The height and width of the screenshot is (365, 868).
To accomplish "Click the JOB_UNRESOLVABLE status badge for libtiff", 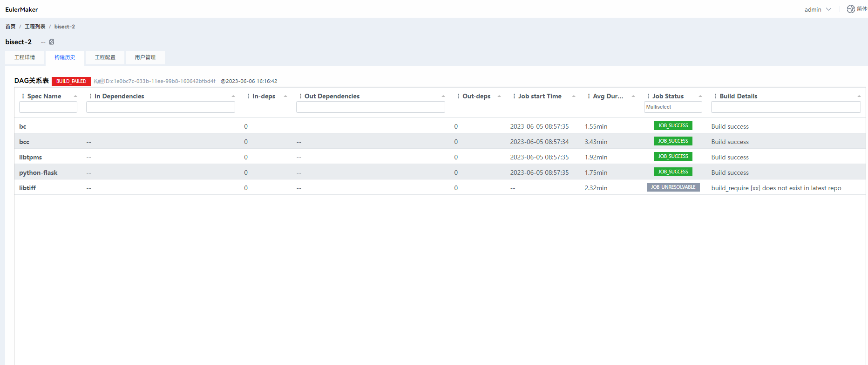I will click(x=673, y=187).
